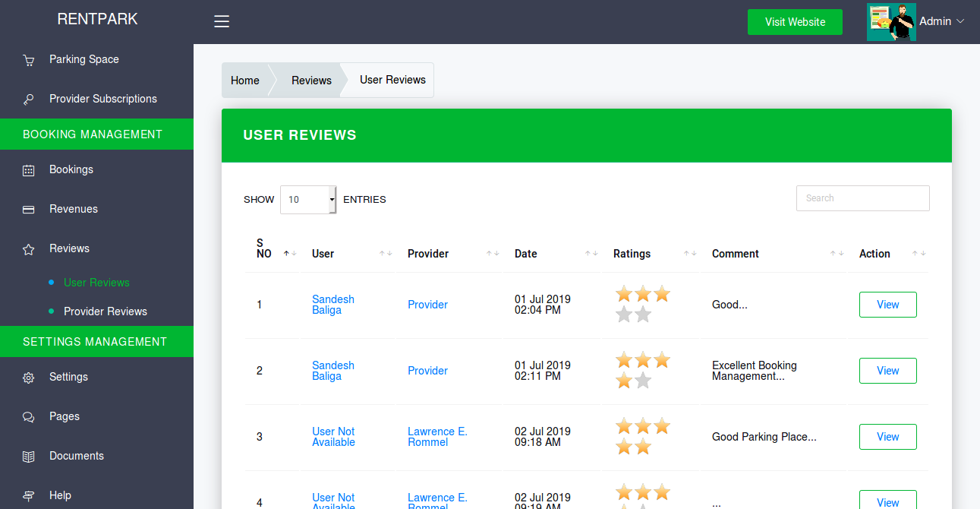
Task: Sort table by Action column arrows
Action: (x=919, y=254)
